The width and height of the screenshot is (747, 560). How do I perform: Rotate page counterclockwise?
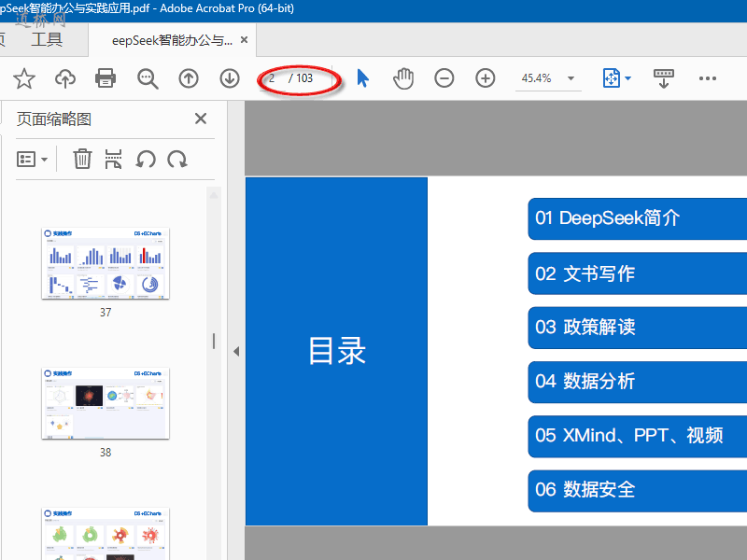(146, 159)
